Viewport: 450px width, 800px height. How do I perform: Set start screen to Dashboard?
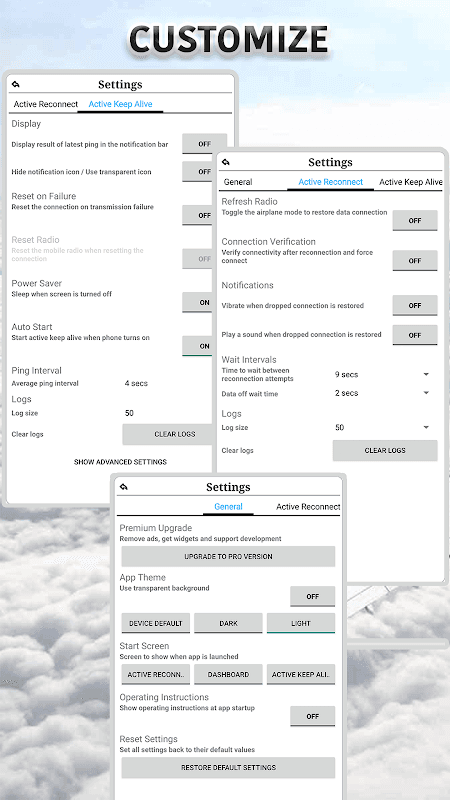point(228,674)
